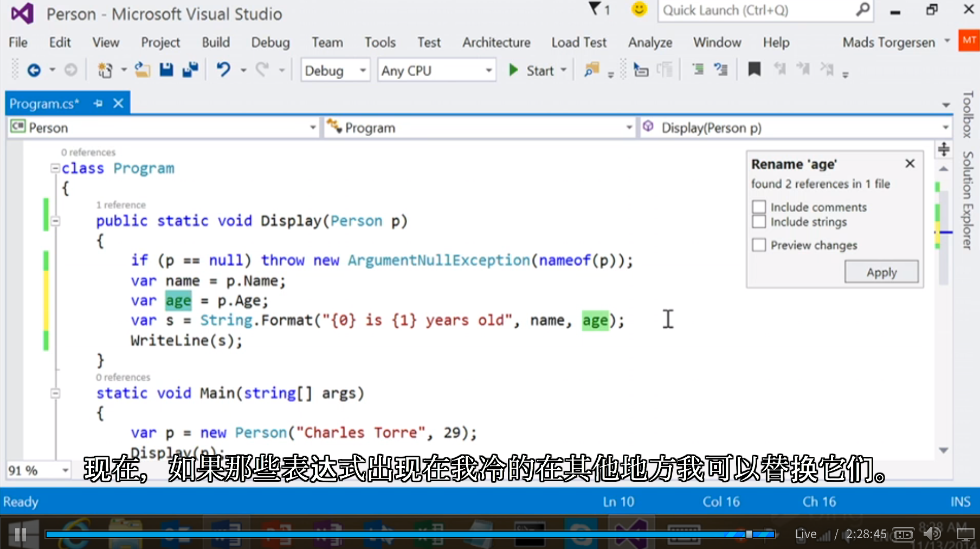Click the editor vertical scrollbar down arrow
This screenshot has height=549, width=980.
pos(944,450)
